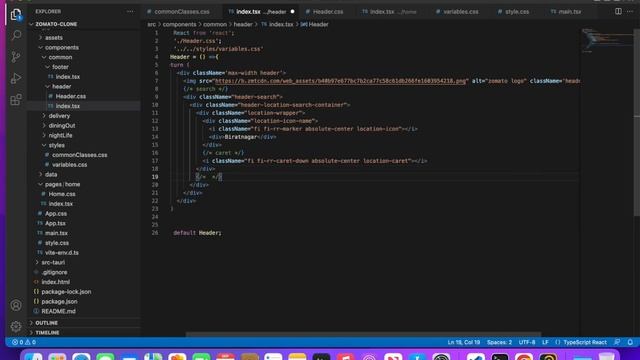
Task: Open Home.css file
Action: coord(62,194)
